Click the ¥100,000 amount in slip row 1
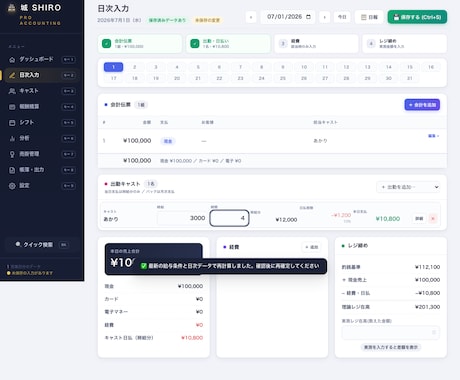 coord(137,141)
